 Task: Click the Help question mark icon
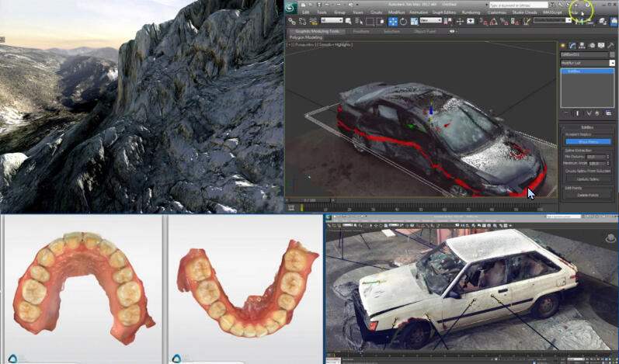(x=588, y=5)
